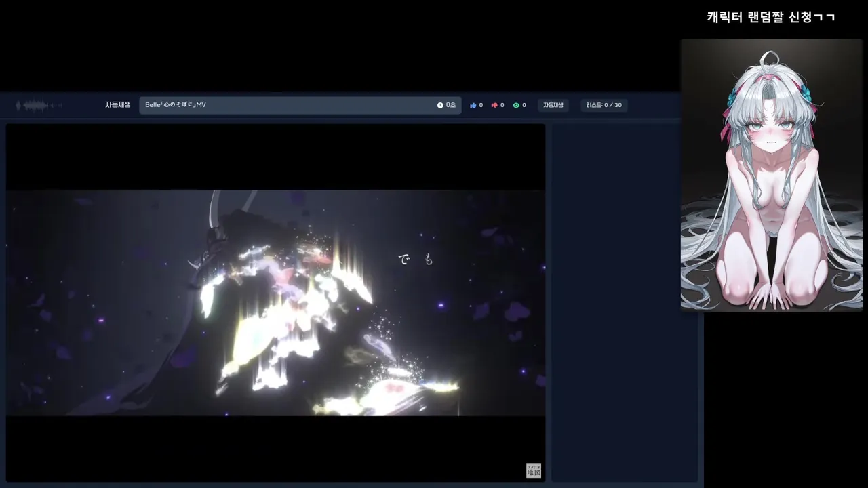The height and width of the screenshot is (488, 868).
Task: Click the 0초 timer text
Action: [451, 105]
